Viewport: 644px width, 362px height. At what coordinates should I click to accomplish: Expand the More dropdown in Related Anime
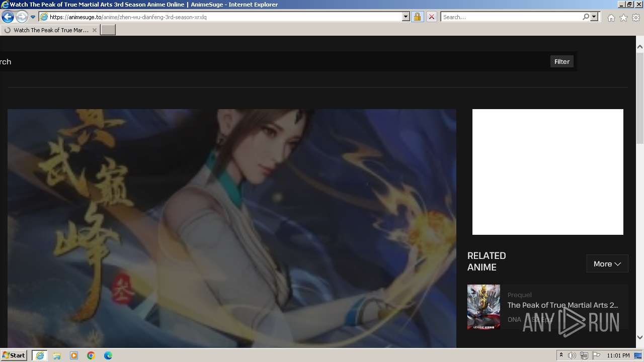click(x=607, y=263)
